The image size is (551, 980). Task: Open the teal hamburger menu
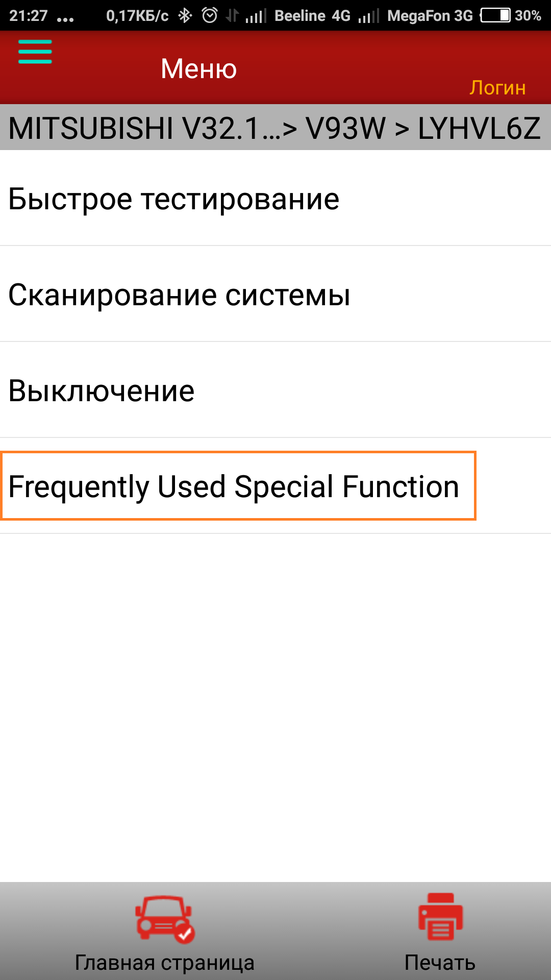pos(35,52)
